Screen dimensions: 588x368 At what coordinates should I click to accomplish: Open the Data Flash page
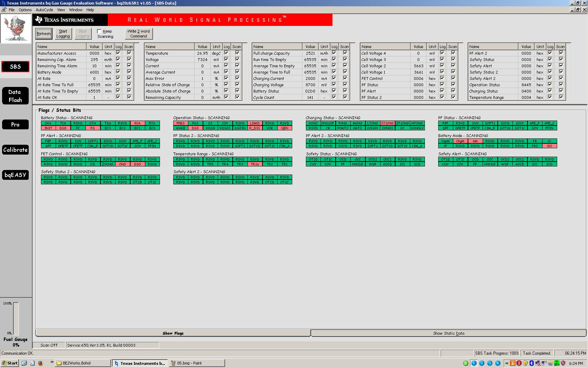[x=15, y=96]
